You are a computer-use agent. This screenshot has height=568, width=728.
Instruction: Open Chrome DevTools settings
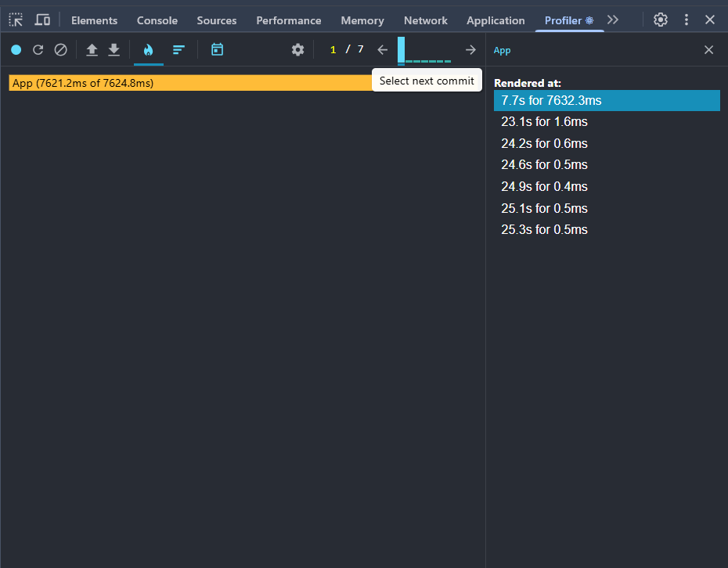pos(660,20)
